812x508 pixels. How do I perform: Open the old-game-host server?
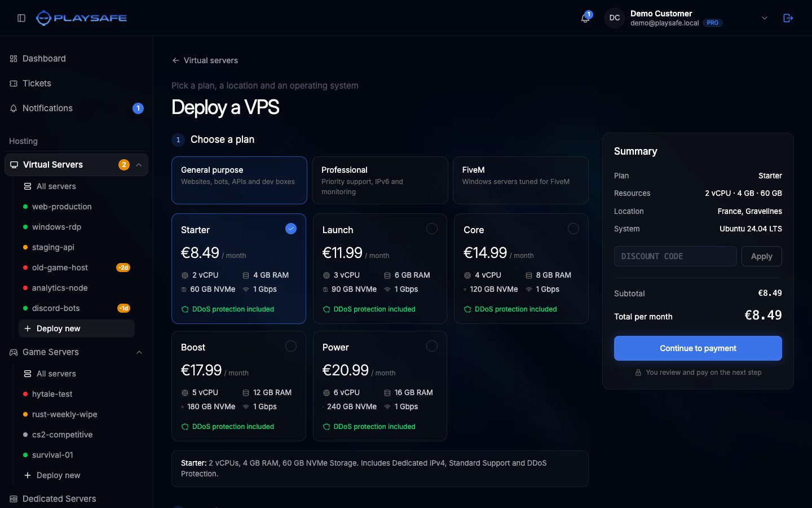[x=77, y=268]
